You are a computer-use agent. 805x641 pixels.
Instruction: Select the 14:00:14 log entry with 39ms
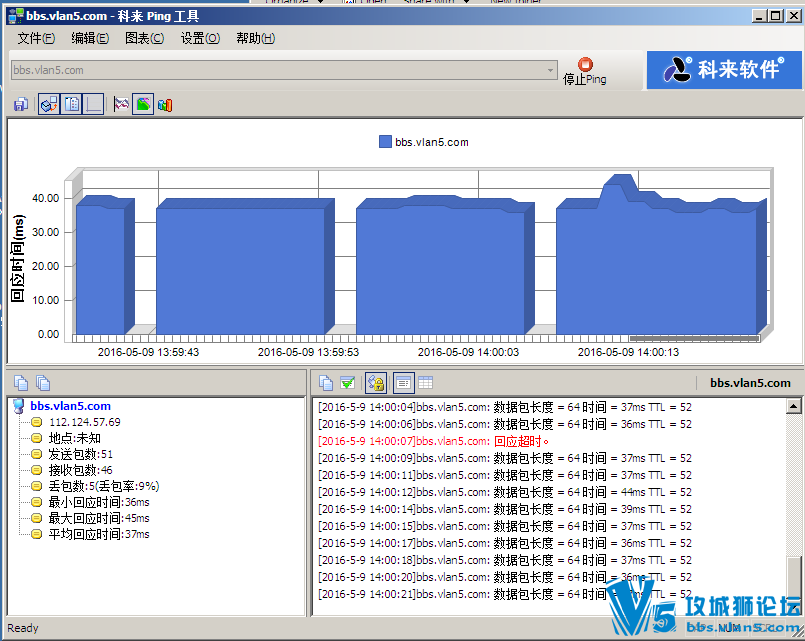pyautogui.click(x=505, y=509)
